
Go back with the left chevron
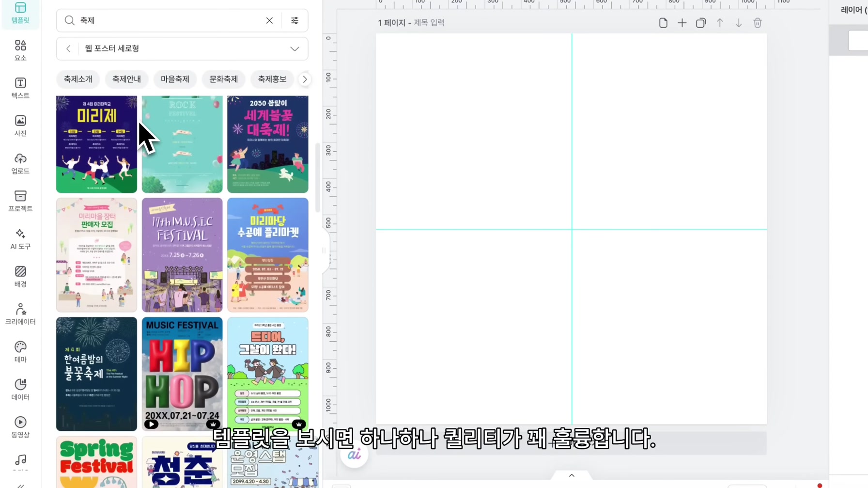tap(68, 48)
